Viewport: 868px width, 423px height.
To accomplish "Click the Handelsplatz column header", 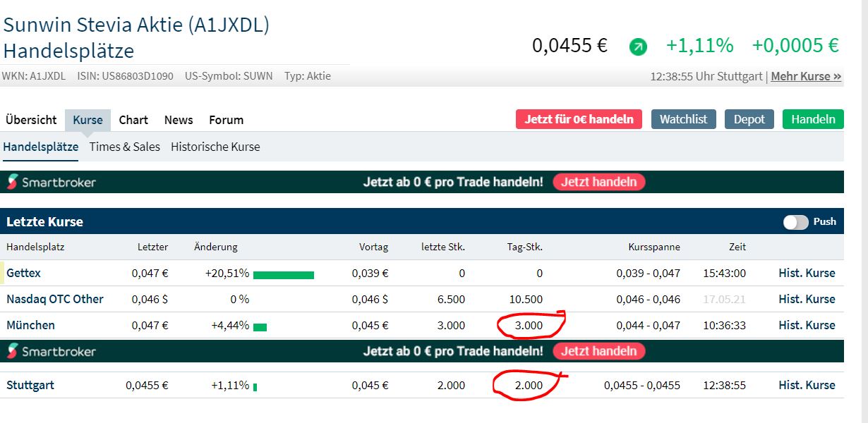I will point(35,247).
